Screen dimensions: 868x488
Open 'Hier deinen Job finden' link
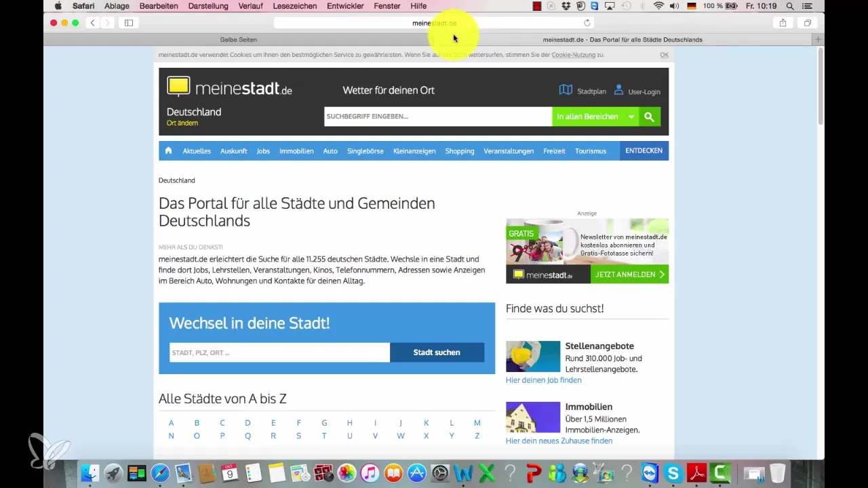point(544,380)
